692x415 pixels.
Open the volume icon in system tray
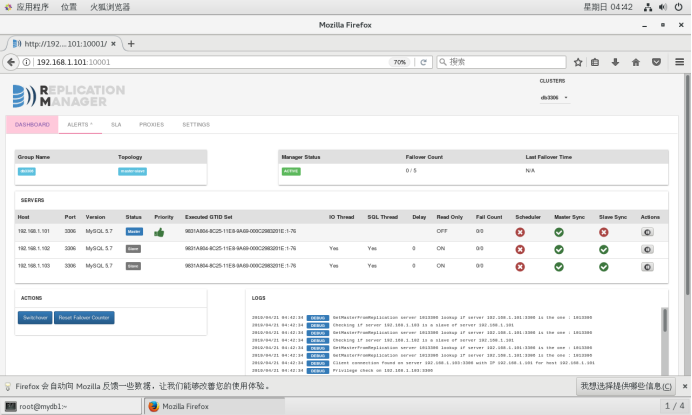point(663,7)
